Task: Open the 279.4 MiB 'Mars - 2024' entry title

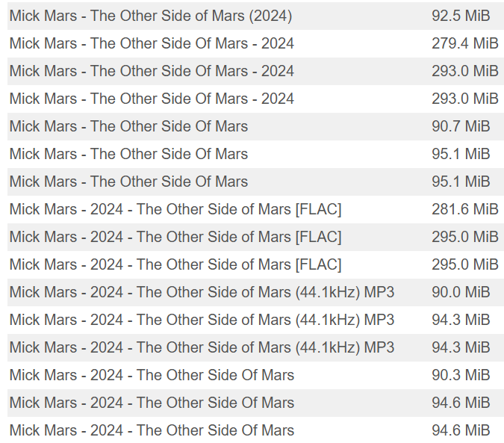Action: point(152,43)
